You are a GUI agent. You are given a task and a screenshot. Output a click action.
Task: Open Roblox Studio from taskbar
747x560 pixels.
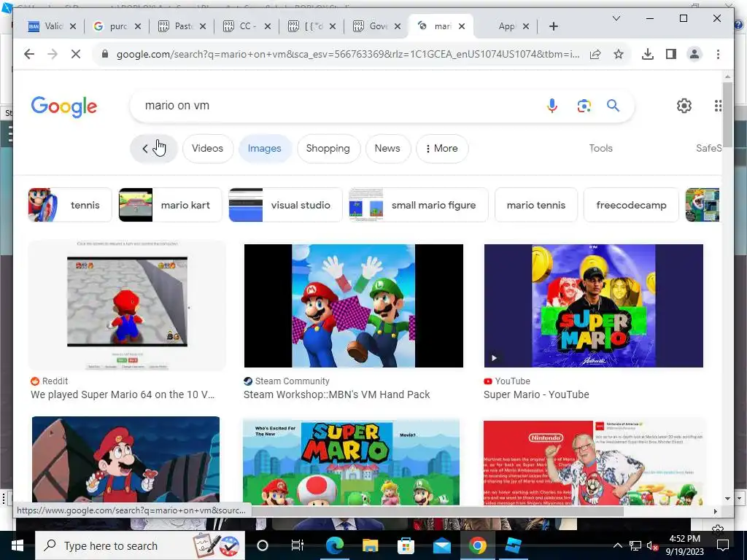(x=513, y=545)
